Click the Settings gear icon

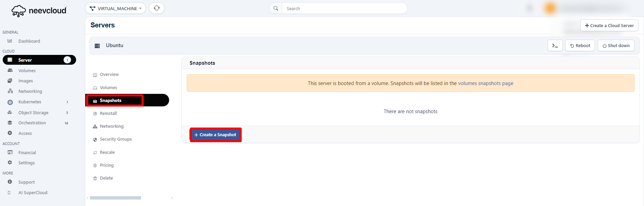pos(10,163)
